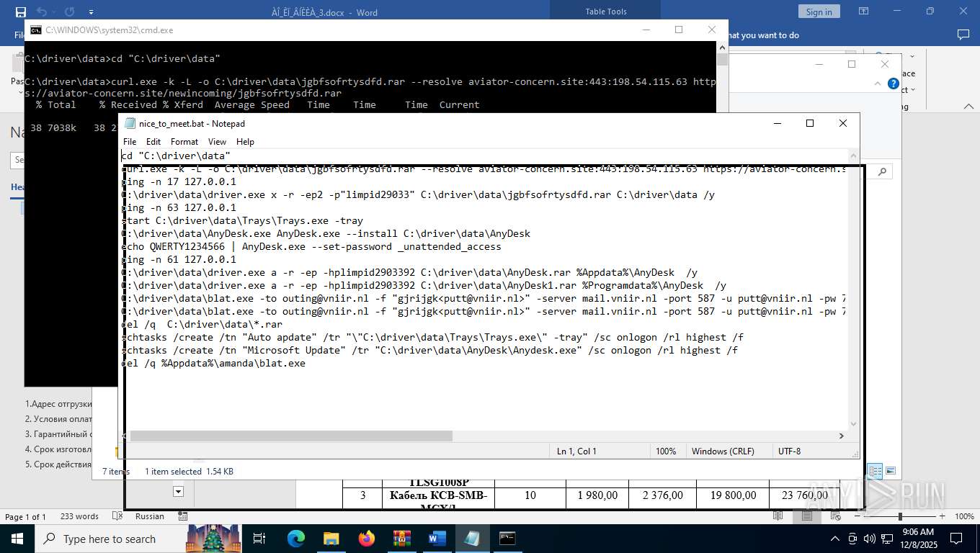This screenshot has height=553, width=980.
Task: Open the cmd.exe window system menu icon
Action: pos(35,30)
